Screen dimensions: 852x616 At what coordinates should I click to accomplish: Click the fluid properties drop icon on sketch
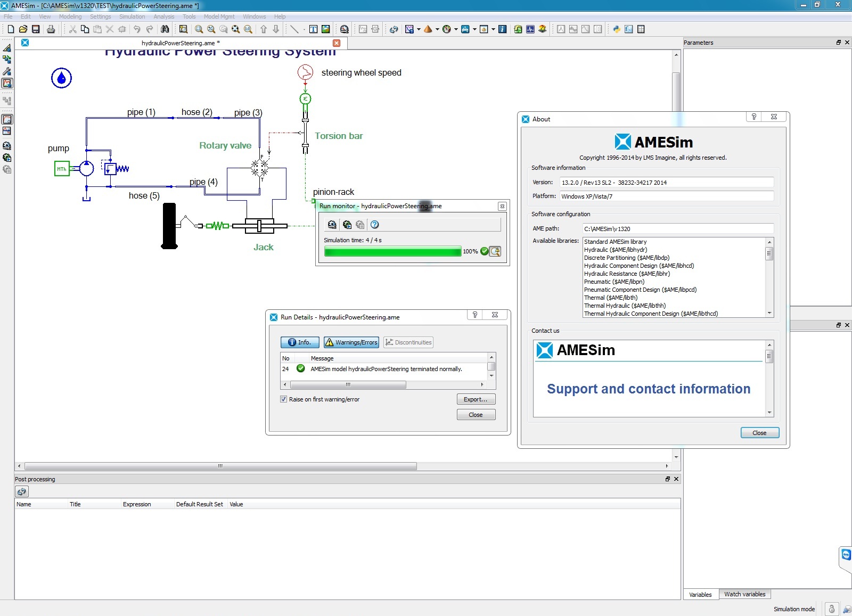pyautogui.click(x=61, y=78)
